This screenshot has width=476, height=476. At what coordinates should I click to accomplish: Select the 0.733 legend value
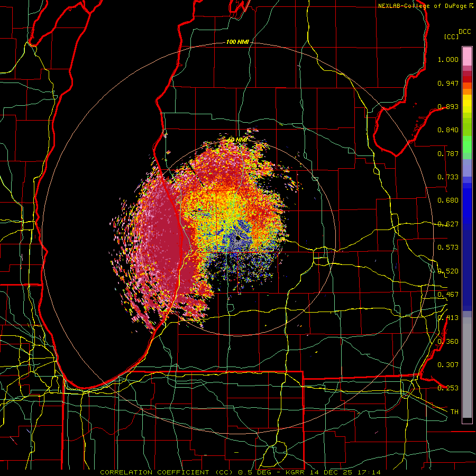[x=448, y=177]
